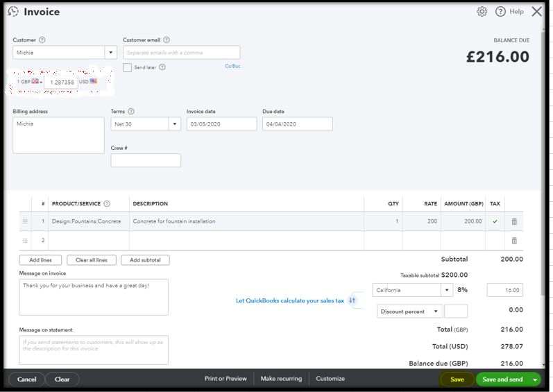Screen dimensions: 553x392
Task: Click Print or Preview in footer
Action: 226,379
